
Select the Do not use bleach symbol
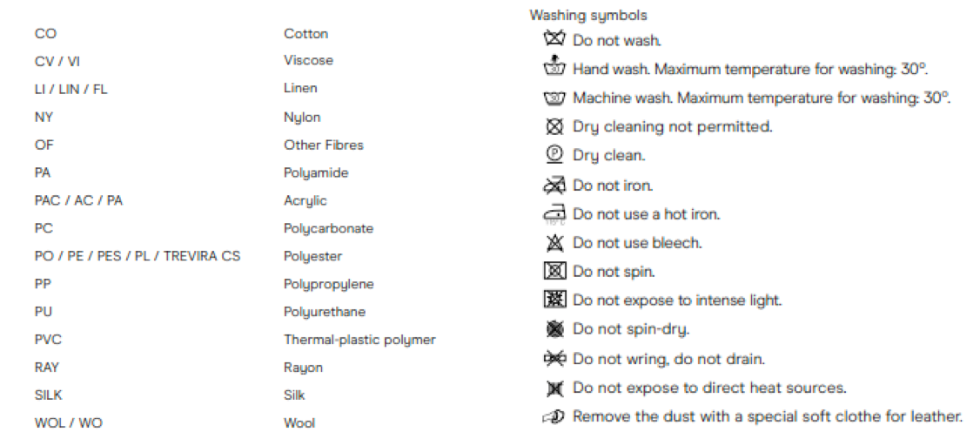point(554,243)
